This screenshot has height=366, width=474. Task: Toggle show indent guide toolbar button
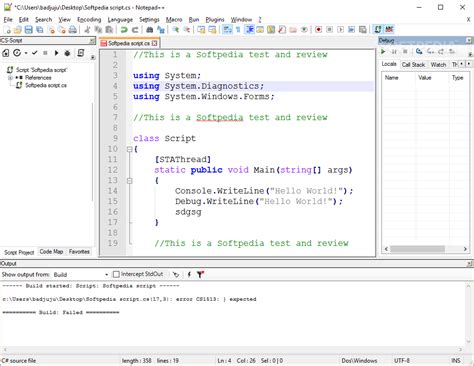point(249,30)
